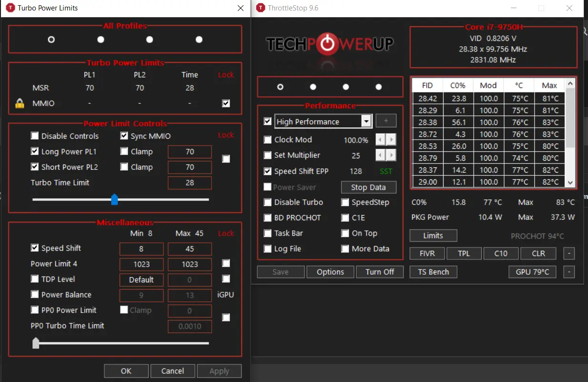Click the core table scrollbar down arrow
The image size is (588, 382).
[570, 182]
